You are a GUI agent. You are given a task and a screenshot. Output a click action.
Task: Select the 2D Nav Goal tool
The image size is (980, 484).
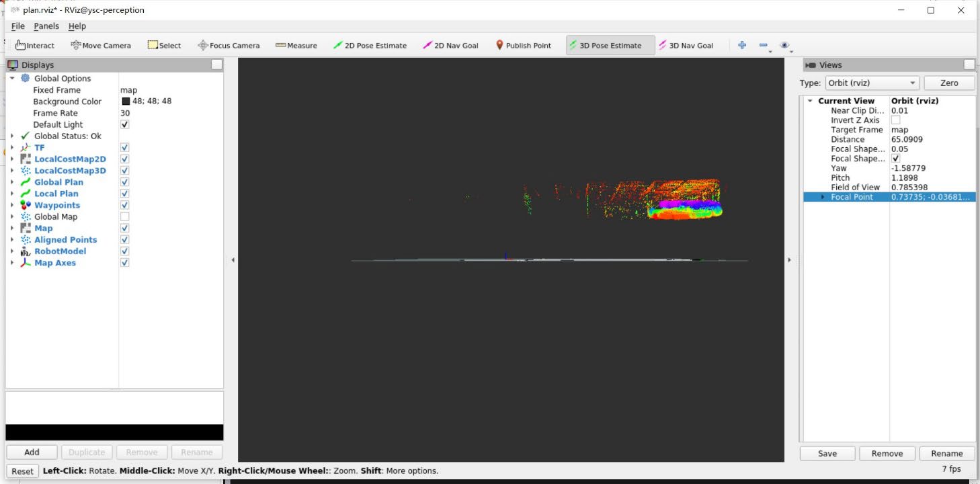click(x=450, y=46)
